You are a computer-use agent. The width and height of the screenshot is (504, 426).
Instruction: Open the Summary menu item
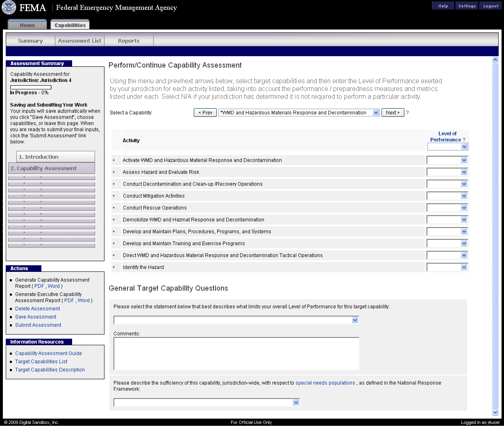30,41
